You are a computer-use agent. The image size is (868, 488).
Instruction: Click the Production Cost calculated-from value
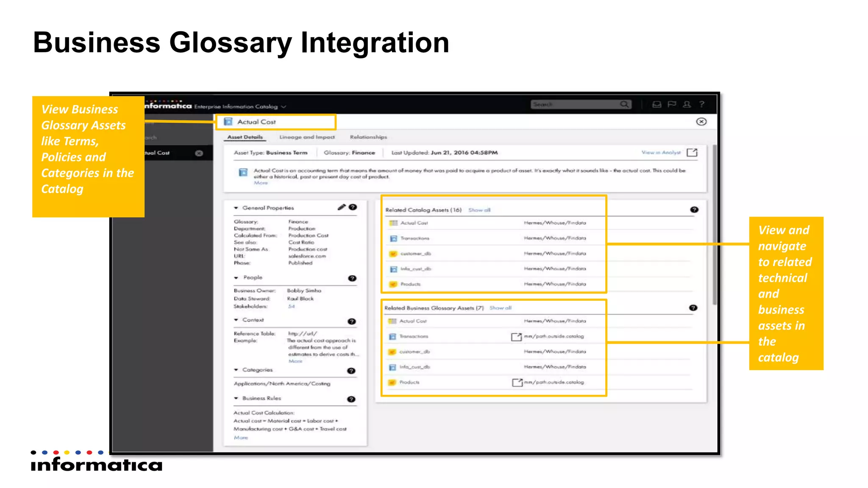click(x=308, y=236)
